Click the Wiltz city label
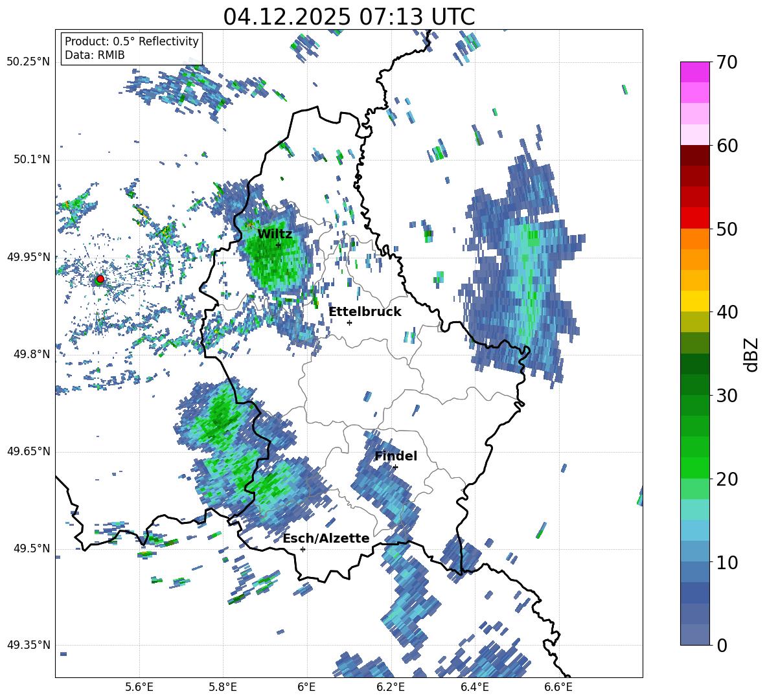This screenshot has height=700, width=767. click(275, 234)
